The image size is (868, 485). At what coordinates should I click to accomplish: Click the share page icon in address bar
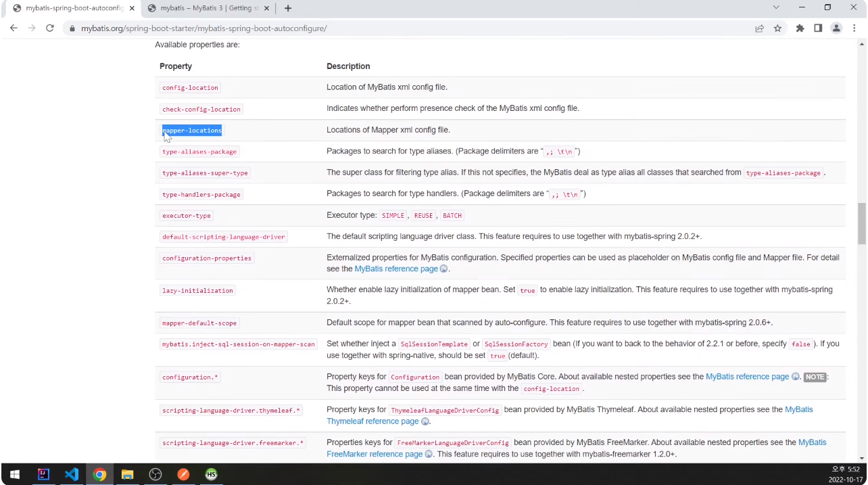[x=760, y=28]
